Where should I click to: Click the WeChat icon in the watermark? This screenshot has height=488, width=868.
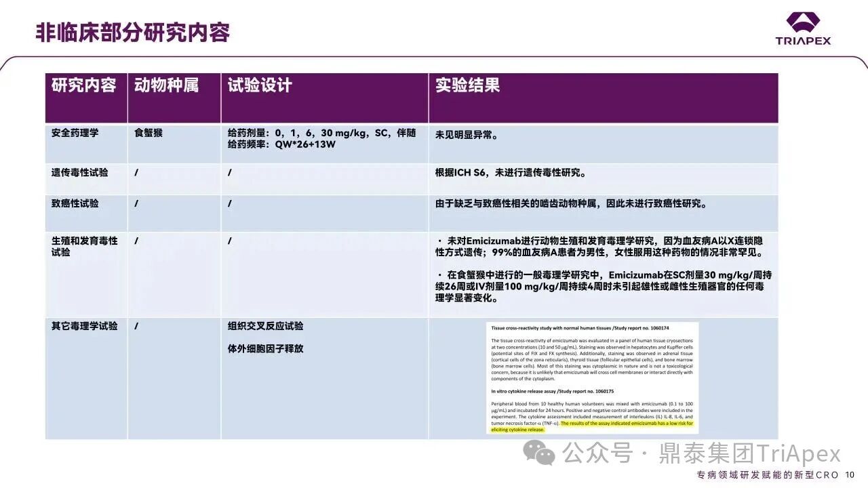click(x=542, y=453)
